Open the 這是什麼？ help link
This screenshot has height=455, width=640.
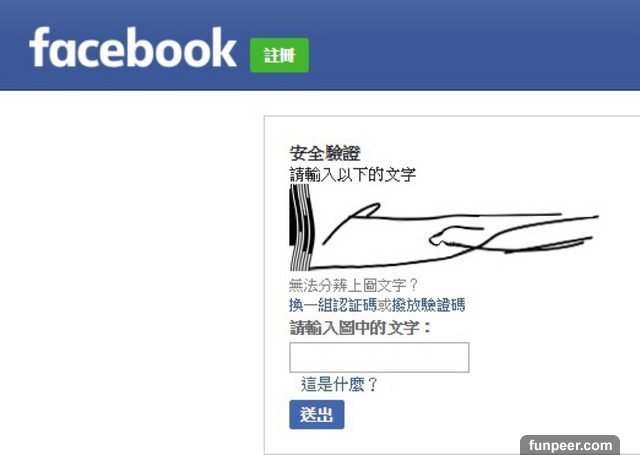click(339, 384)
